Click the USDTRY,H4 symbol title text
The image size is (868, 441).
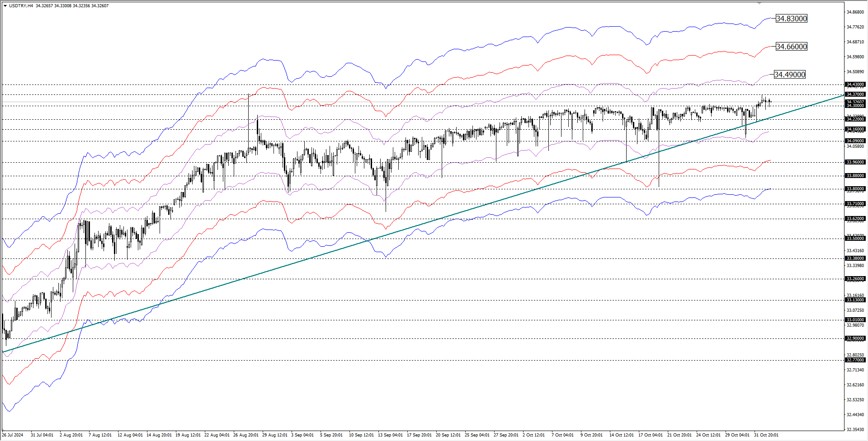pos(21,6)
